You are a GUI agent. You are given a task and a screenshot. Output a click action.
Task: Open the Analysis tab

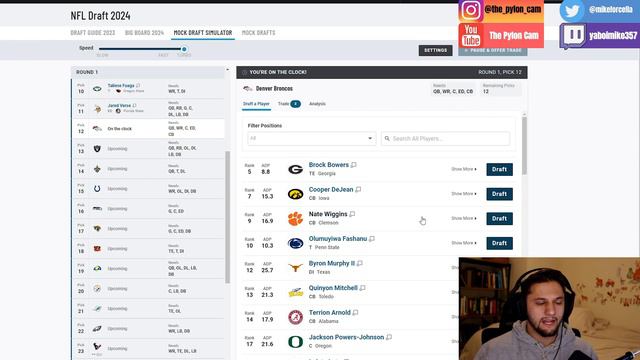[317, 104]
